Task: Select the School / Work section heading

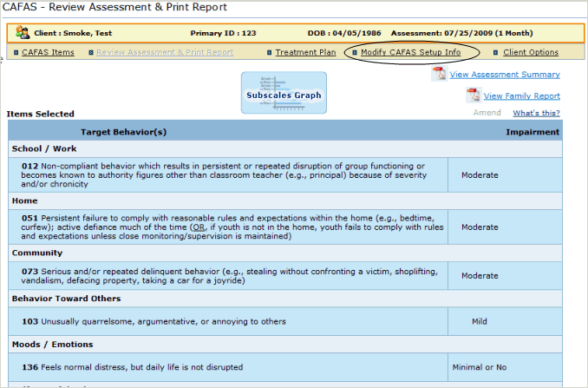Action: [44, 148]
